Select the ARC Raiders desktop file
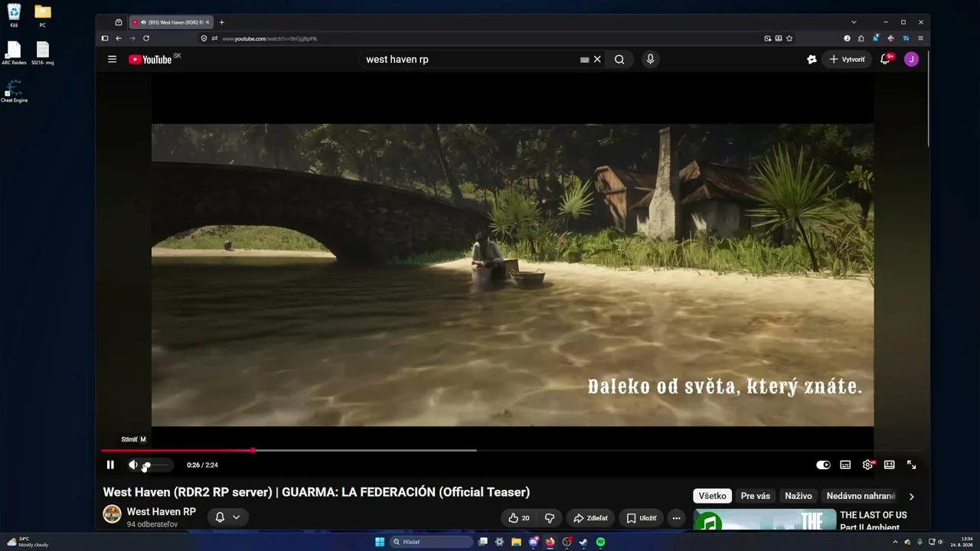Viewport: 980px width, 551px height. coord(14,54)
